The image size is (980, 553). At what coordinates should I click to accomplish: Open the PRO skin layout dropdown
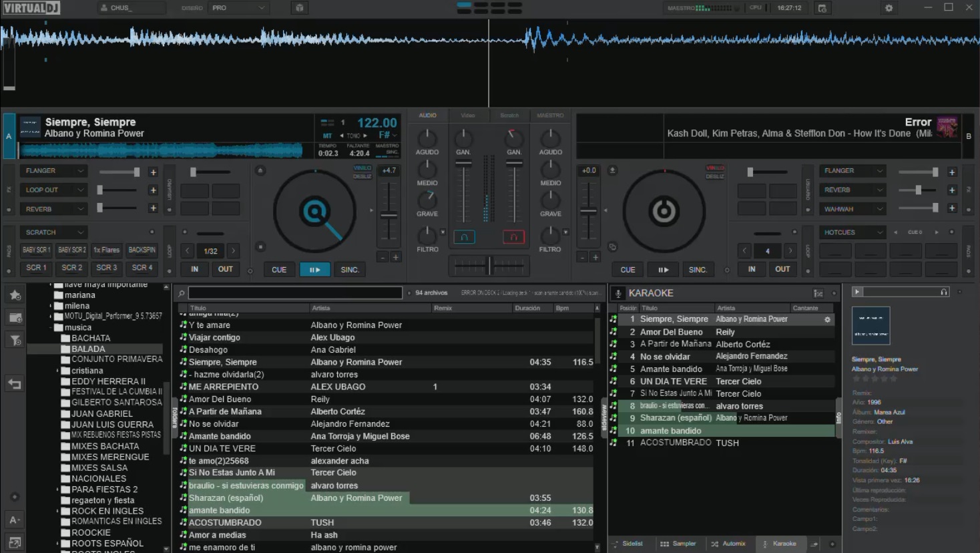pos(239,8)
